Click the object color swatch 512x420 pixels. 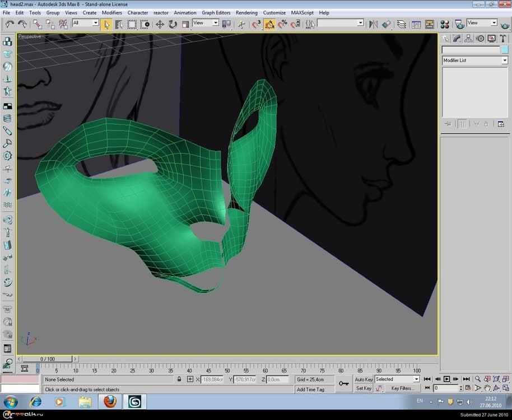point(504,49)
